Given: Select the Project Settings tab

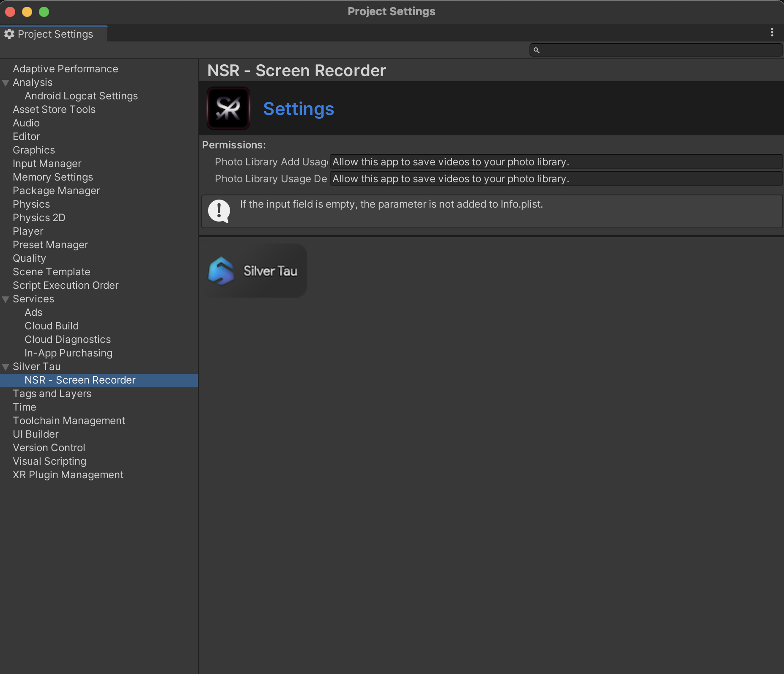Looking at the screenshot, I should [x=54, y=34].
